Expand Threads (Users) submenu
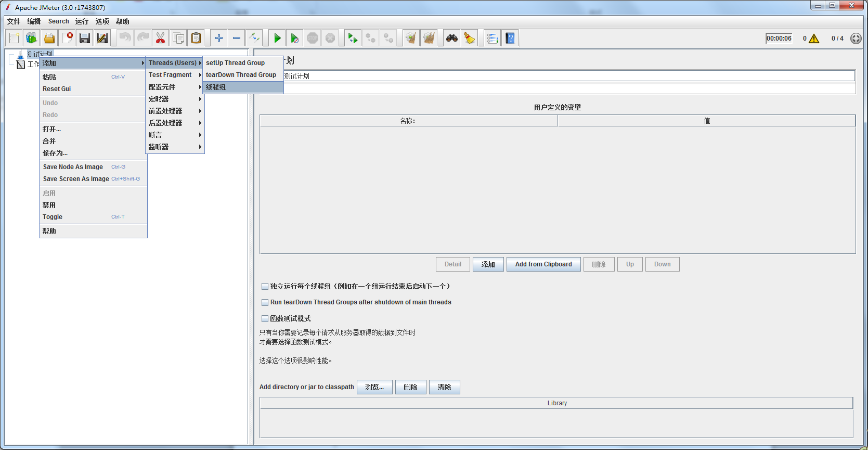The width and height of the screenshot is (868, 450). tap(175, 63)
